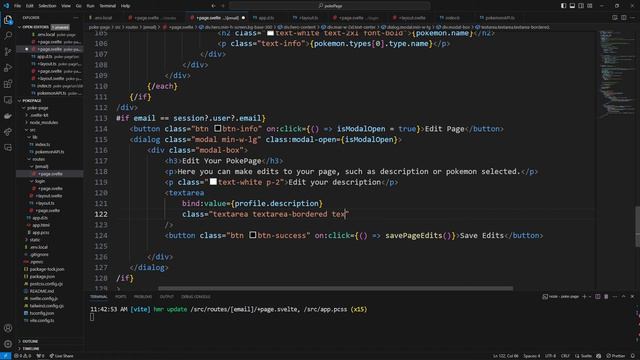Open the terminal launch profile dropdown arrow

(x=590, y=297)
